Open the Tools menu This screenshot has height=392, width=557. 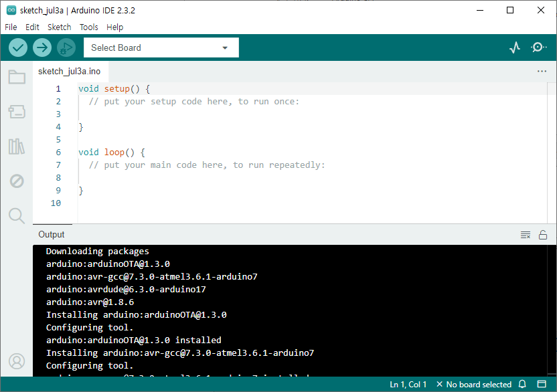click(89, 27)
